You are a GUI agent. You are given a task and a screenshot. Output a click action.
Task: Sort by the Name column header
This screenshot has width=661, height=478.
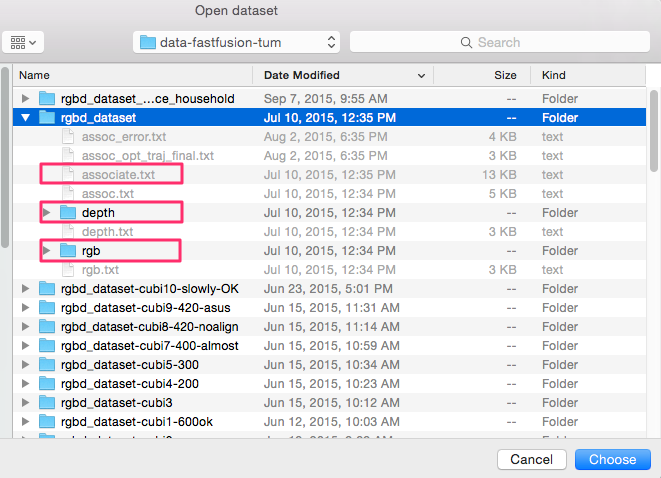pyautogui.click(x=130, y=75)
